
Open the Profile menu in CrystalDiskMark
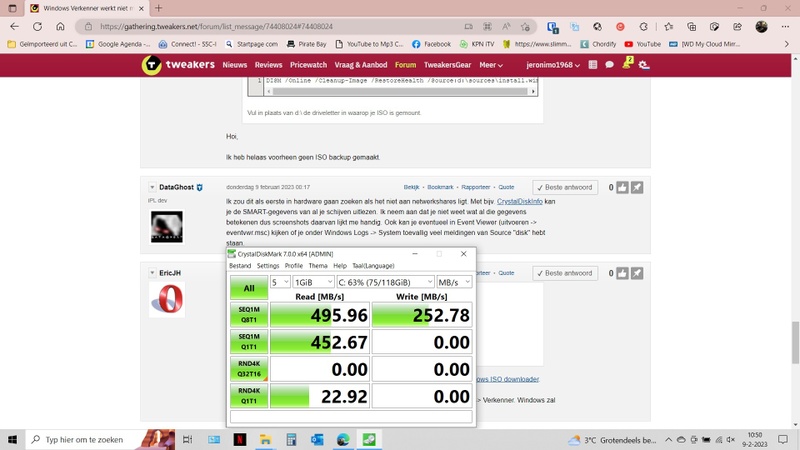[294, 266]
